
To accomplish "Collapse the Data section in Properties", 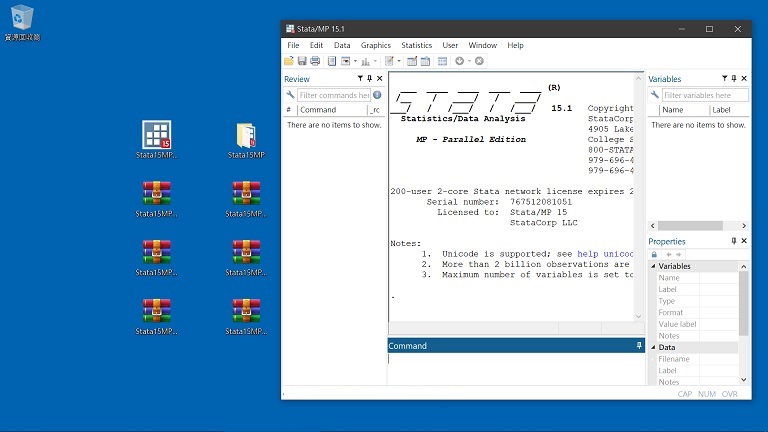I will pos(655,347).
